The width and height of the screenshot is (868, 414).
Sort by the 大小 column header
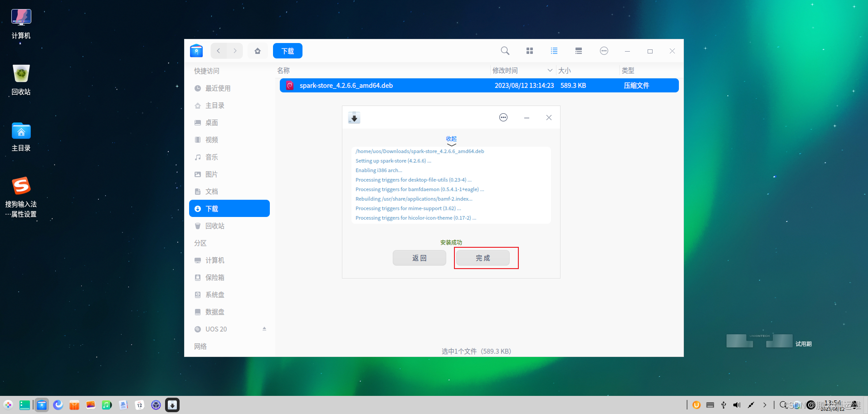pos(565,71)
